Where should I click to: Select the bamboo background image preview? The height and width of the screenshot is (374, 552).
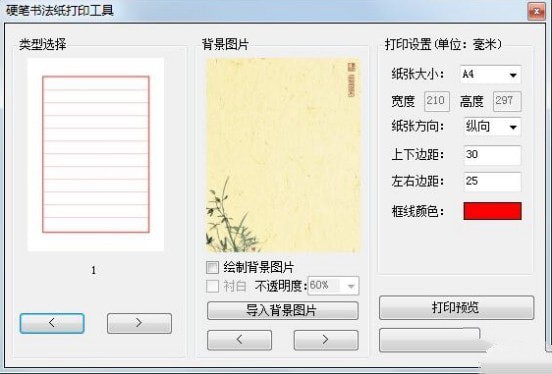(283, 155)
